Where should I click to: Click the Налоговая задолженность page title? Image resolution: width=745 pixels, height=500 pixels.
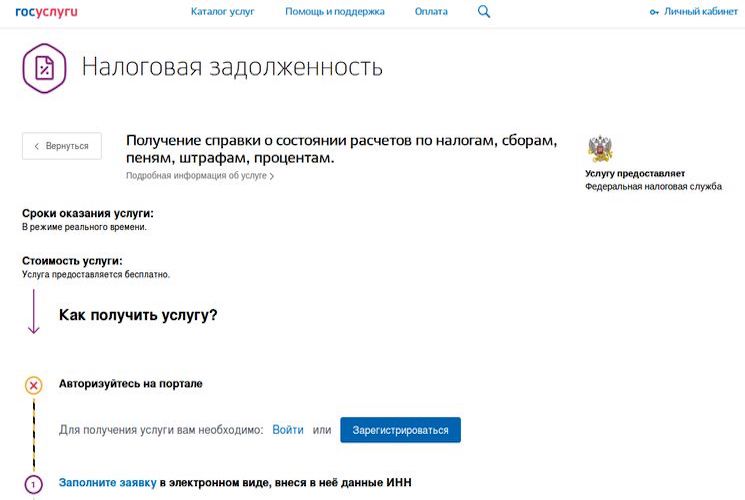(232, 67)
